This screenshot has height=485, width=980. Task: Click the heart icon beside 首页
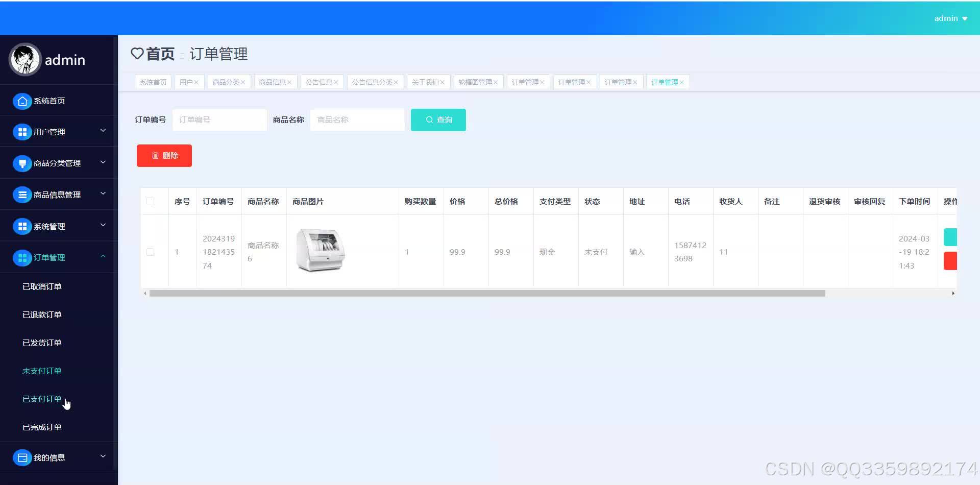137,54
